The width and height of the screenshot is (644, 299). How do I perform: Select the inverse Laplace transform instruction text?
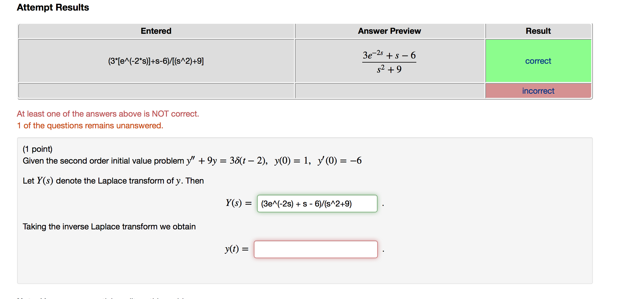tap(109, 226)
